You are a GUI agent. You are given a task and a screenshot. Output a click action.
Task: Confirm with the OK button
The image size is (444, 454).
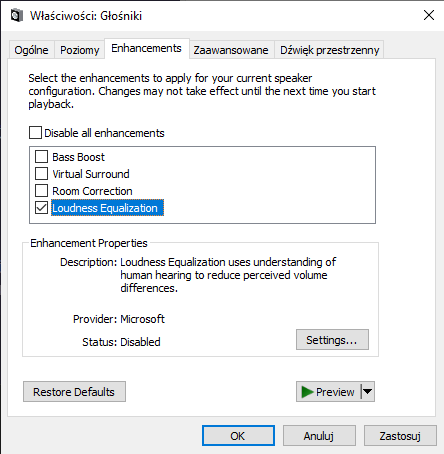(x=238, y=436)
